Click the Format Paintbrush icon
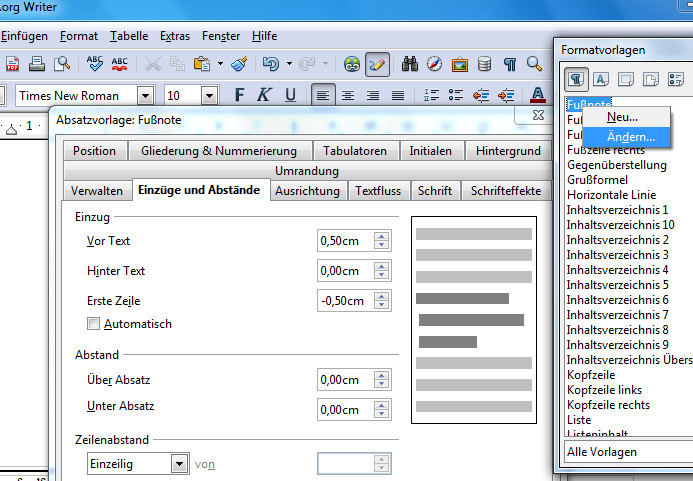 pyautogui.click(x=239, y=64)
